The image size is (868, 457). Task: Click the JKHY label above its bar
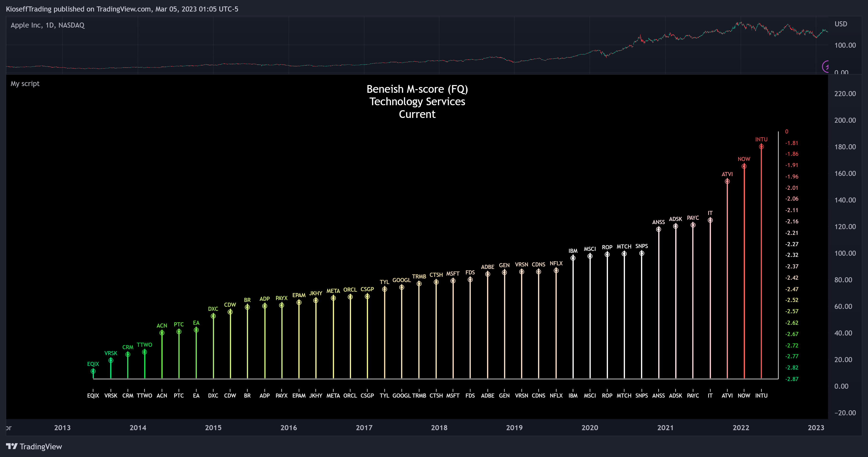(x=316, y=293)
